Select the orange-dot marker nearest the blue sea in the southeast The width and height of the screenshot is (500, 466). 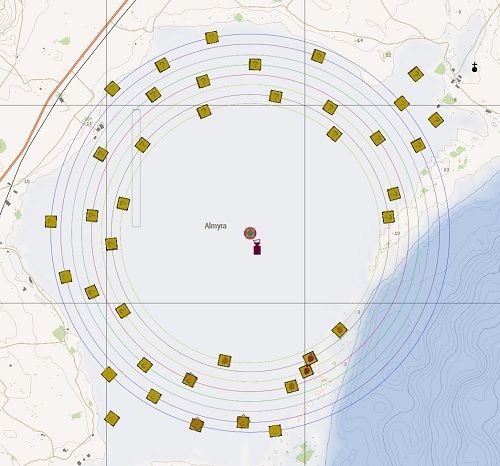tap(339, 330)
